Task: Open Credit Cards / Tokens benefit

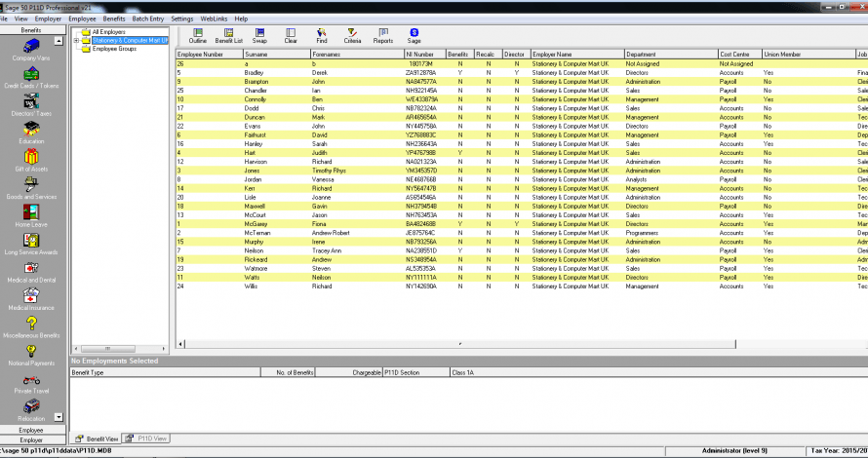Action: click(x=31, y=77)
